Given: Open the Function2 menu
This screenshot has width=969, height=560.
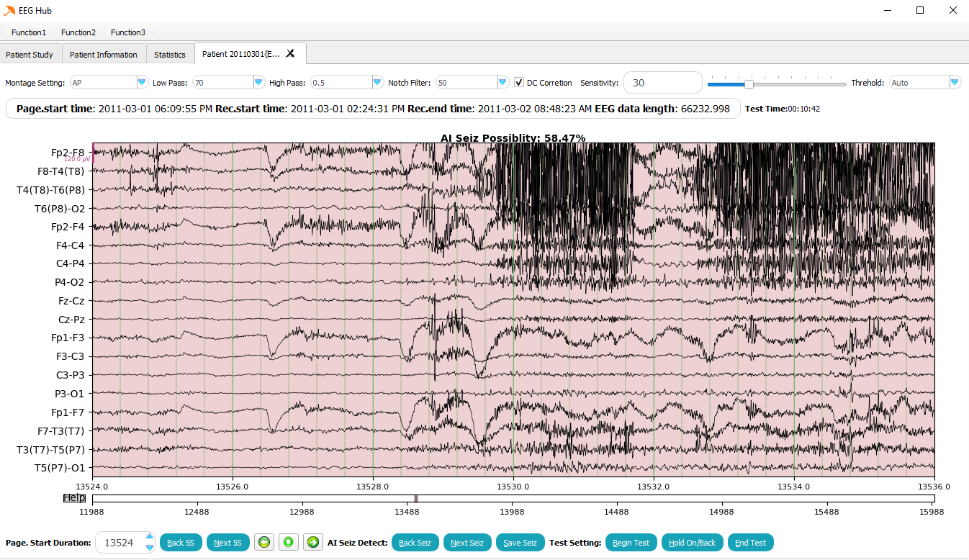Looking at the screenshot, I should pos(78,32).
